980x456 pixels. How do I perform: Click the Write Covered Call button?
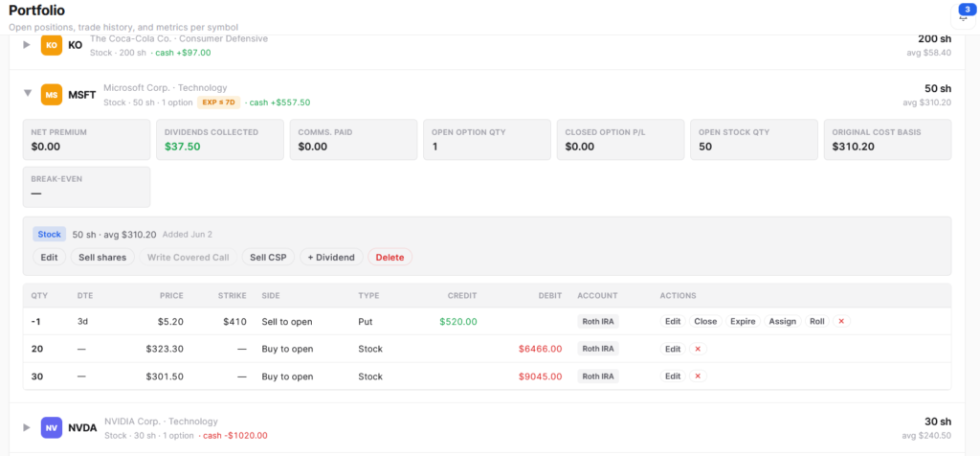[x=189, y=257]
